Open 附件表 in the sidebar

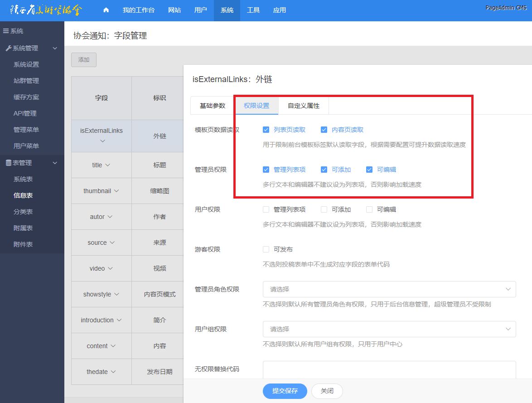pyautogui.click(x=23, y=244)
